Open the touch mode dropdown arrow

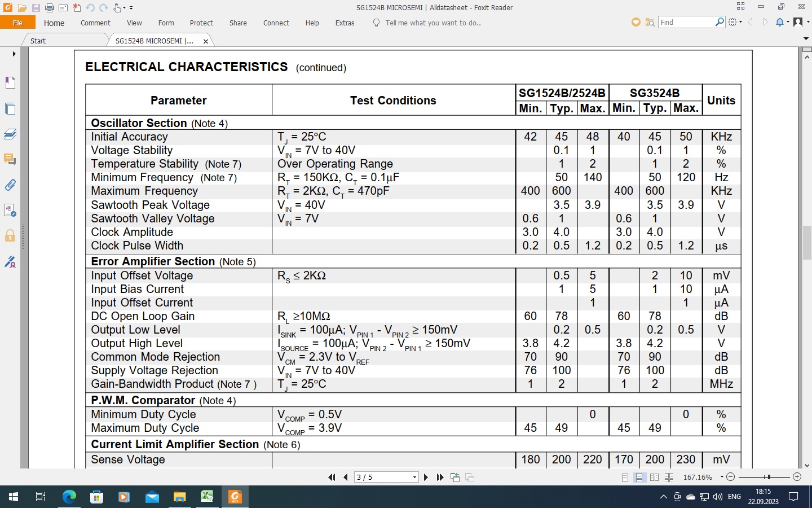(x=125, y=8)
